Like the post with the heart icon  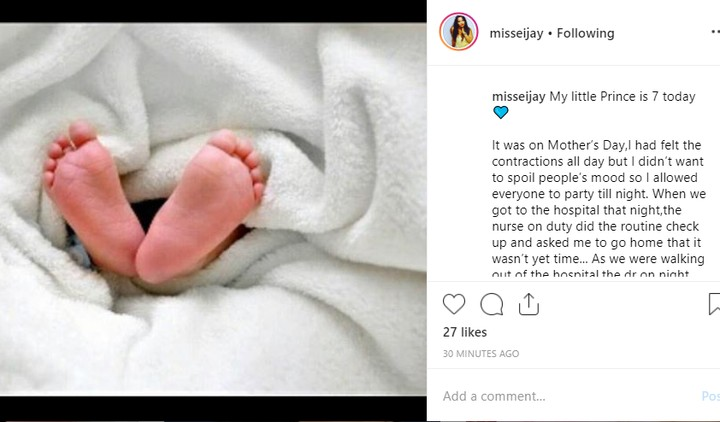(454, 304)
